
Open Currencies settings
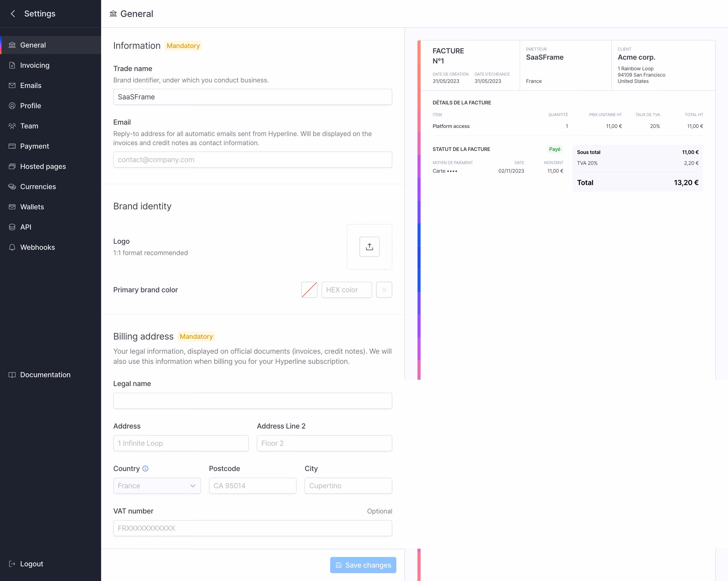tap(51, 187)
